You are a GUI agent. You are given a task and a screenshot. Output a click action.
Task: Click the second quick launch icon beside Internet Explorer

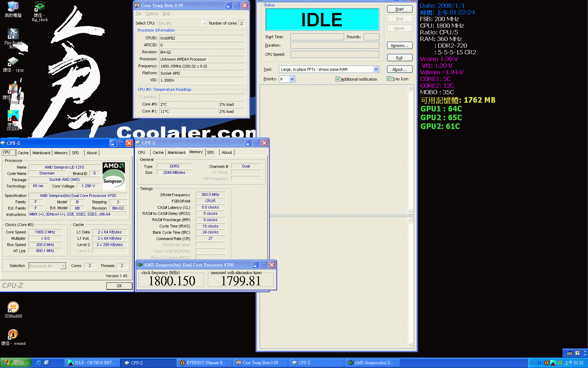tap(47, 363)
